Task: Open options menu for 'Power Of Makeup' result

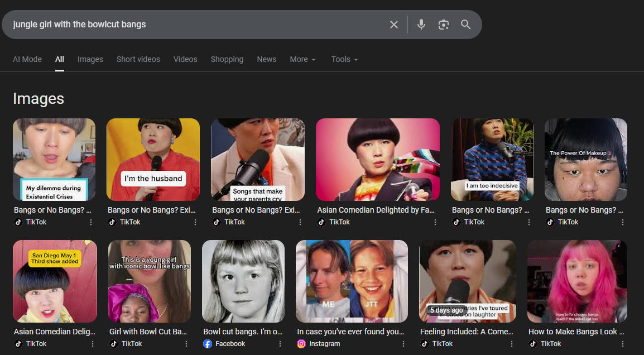Action: pyautogui.click(x=623, y=222)
